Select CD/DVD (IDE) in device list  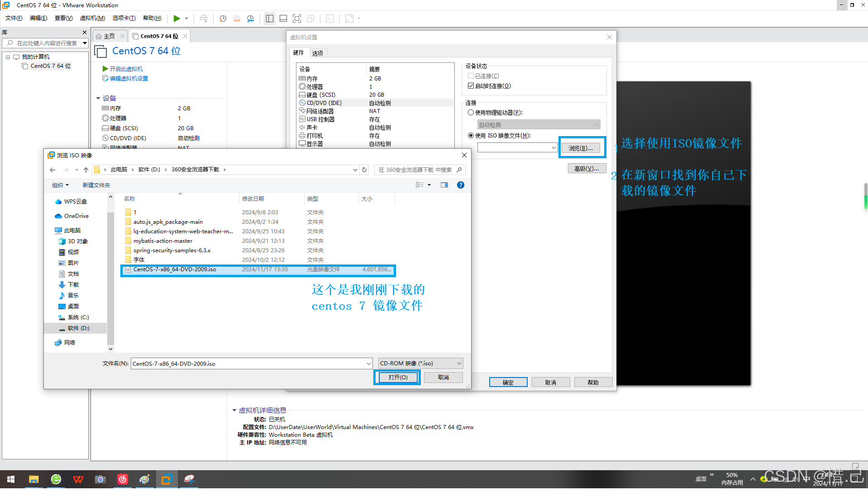pyautogui.click(x=375, y=103)
